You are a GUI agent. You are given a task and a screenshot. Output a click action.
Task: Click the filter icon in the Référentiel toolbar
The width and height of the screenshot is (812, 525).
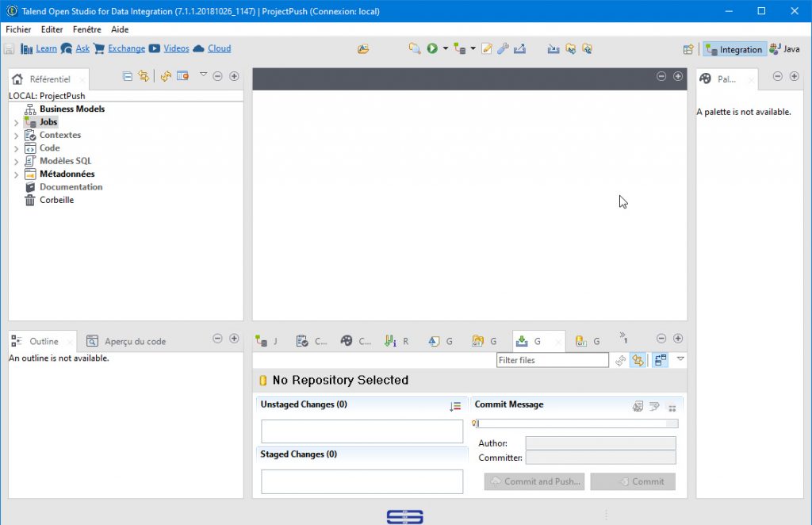point(183,76)
